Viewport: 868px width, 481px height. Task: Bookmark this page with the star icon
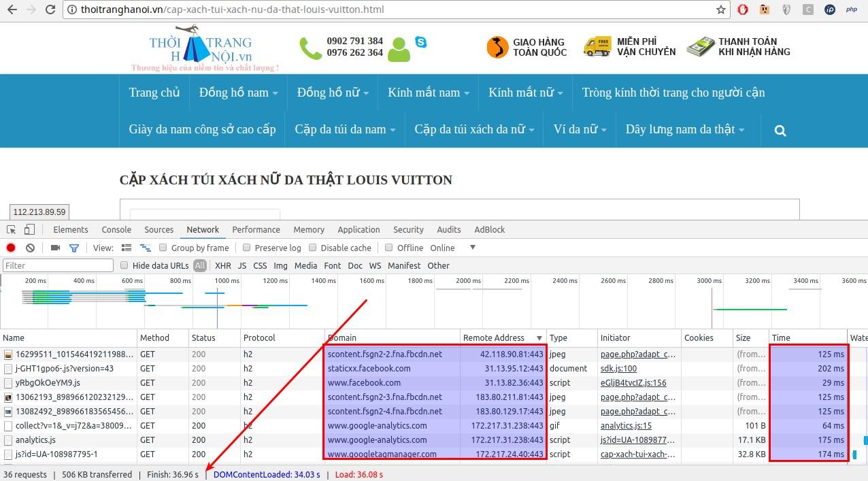pos(720,10)
